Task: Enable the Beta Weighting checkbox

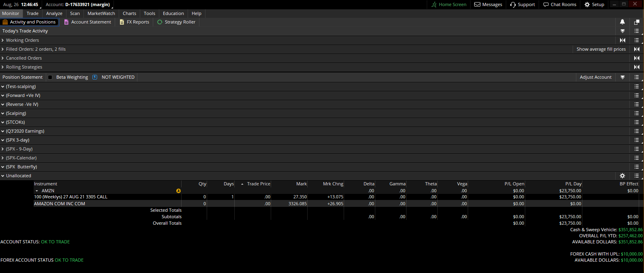Action: [x=50, y=77]
